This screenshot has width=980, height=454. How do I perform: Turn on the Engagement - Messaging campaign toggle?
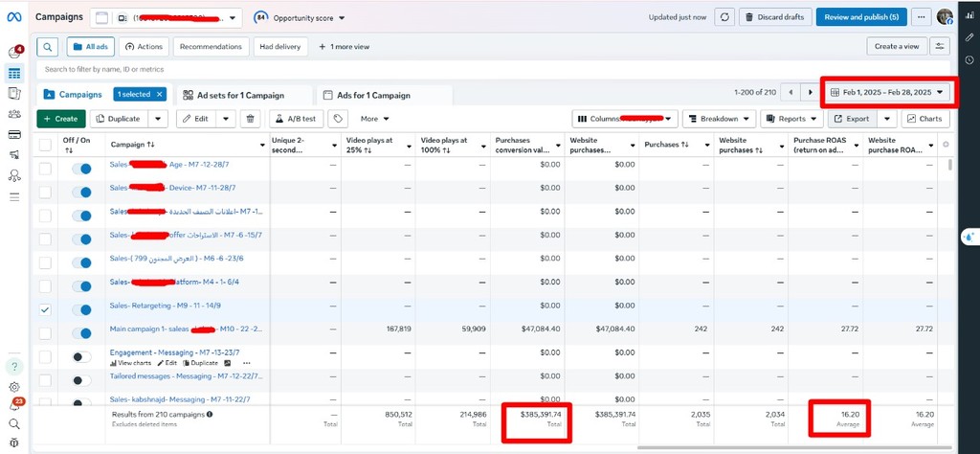(81, 356)
